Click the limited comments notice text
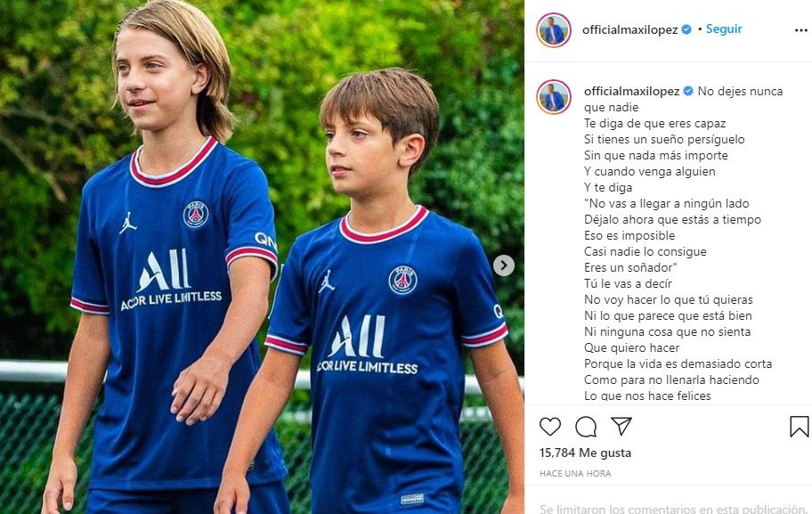The width and height of the screenshot is (812, 514). click(673, 509)
